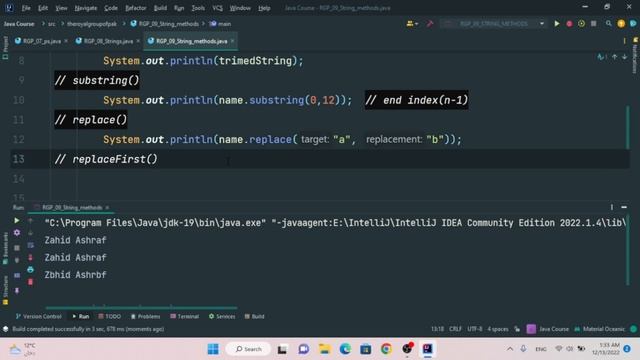
Task: Expand the Code With Me dropdown arrow
Action: point(416,24)
